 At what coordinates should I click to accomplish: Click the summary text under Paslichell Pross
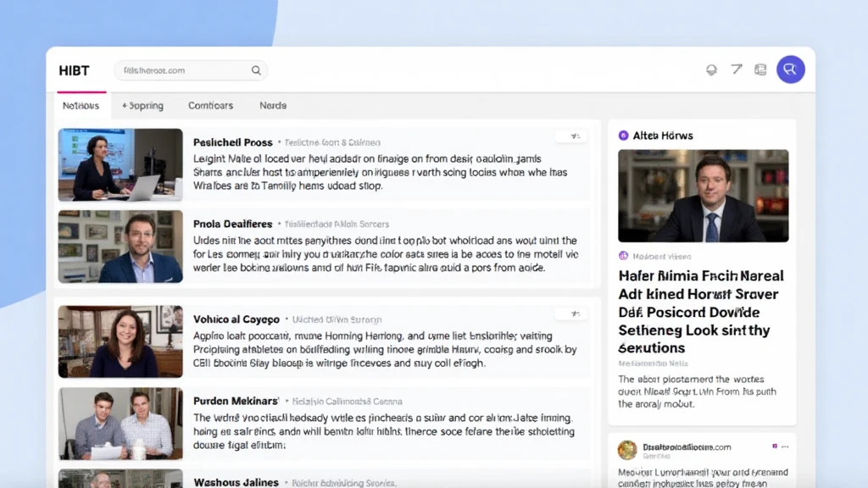pos(381,172)
